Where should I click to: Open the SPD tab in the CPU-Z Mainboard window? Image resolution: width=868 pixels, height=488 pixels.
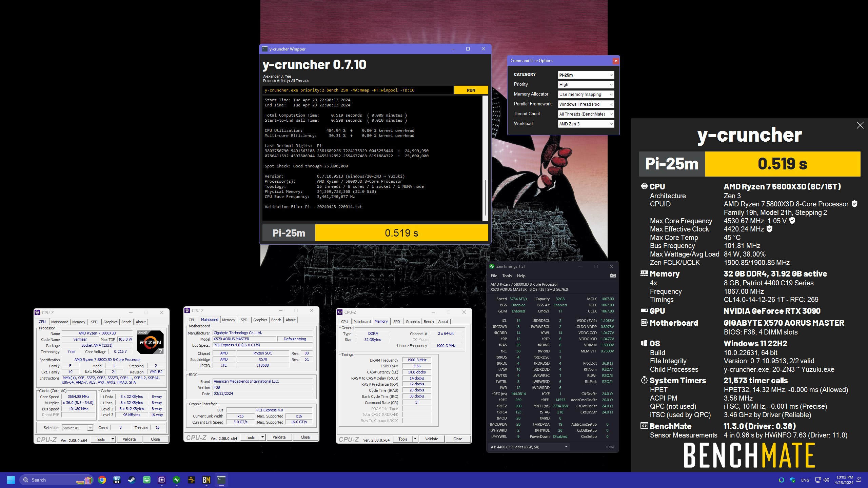pos(244,320)
